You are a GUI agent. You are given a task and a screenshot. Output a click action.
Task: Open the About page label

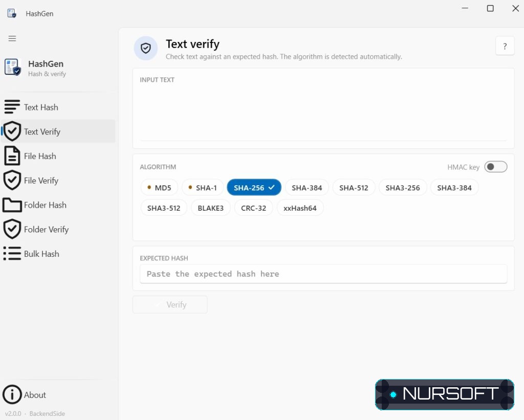35,395
